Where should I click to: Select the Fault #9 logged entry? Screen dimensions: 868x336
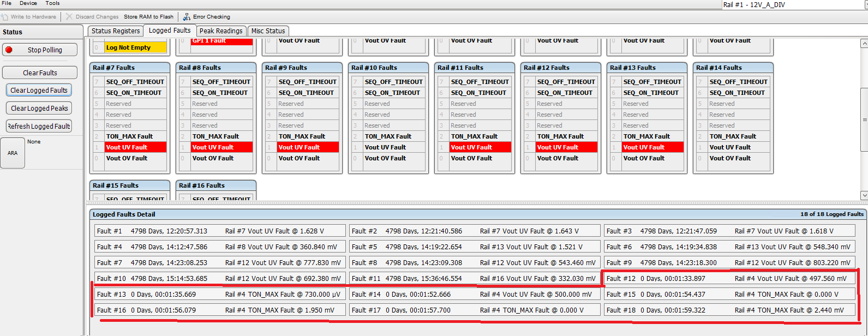729,263
